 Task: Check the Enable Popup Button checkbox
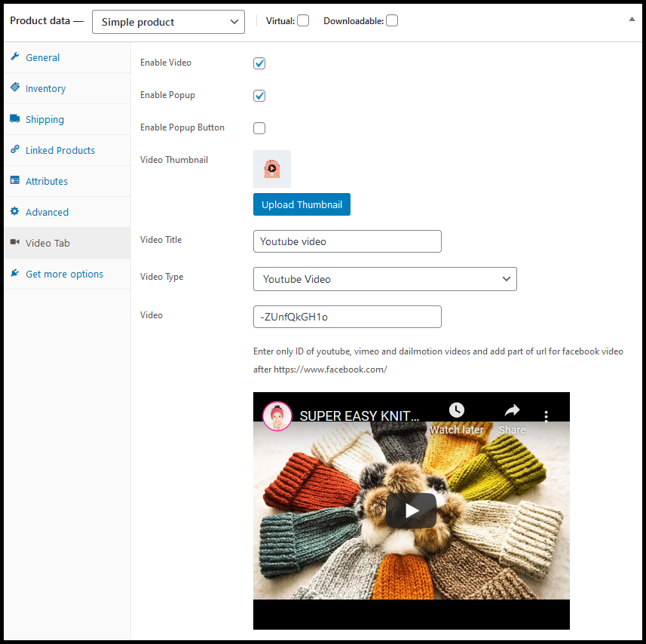tap(259, 128)
